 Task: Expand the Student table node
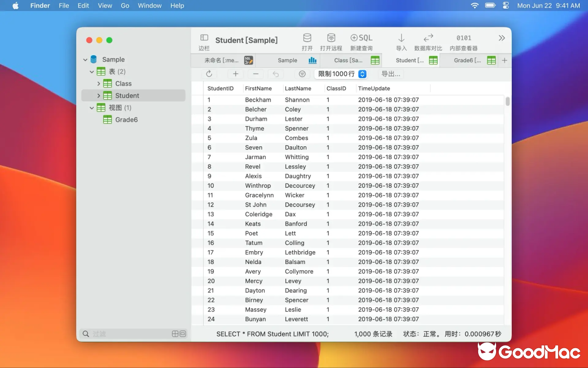[98, 96]
